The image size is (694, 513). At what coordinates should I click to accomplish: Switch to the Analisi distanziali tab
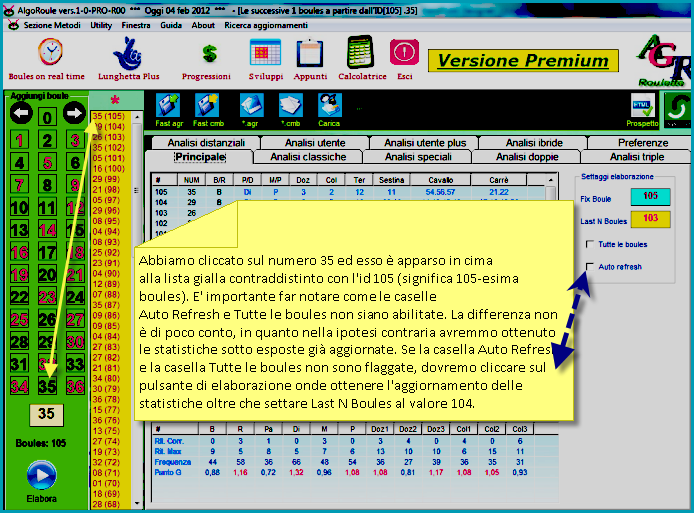coord(206,143)
